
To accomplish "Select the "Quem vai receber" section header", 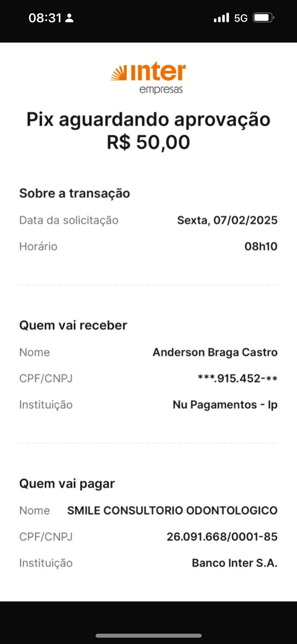I will (73, 325).
